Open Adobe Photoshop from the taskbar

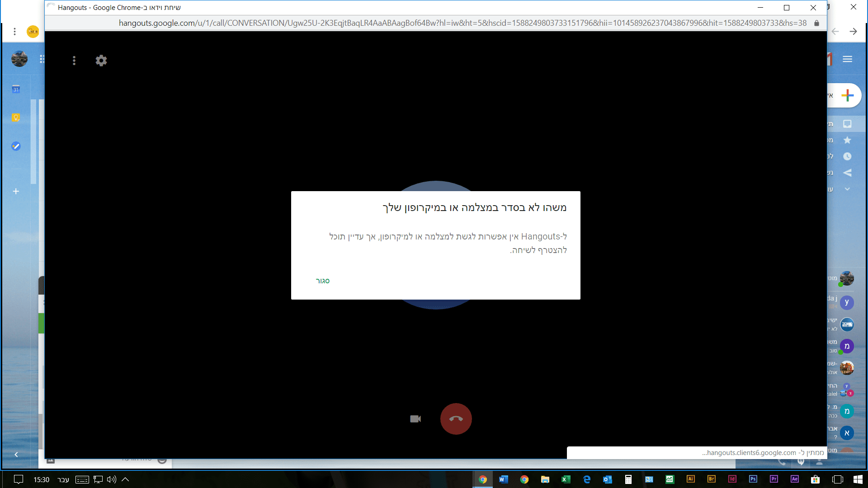coord(753,479)
